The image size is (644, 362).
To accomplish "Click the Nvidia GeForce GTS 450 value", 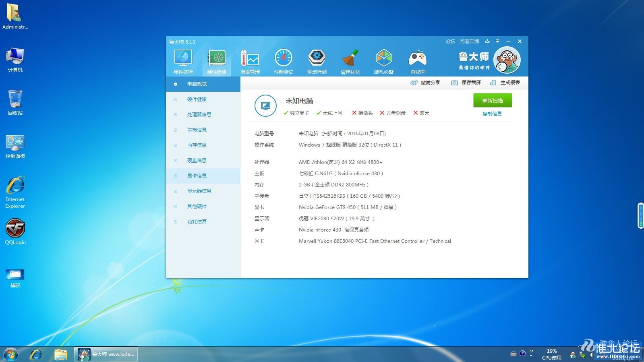I will 348,207.
